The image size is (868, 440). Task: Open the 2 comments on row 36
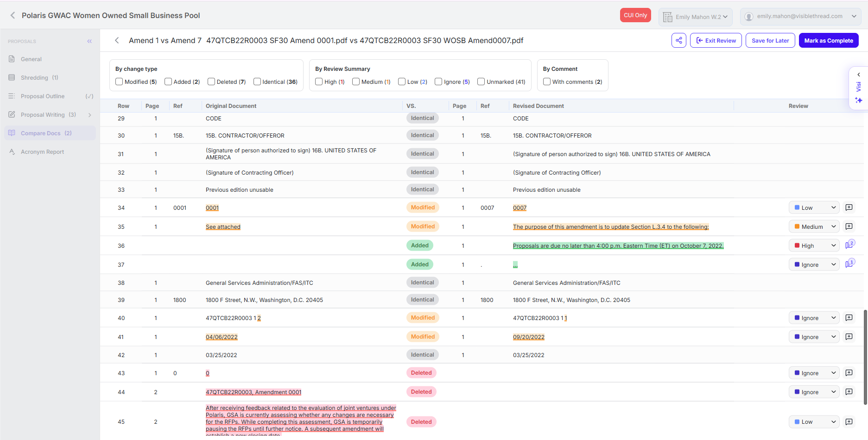coord(850,245)
